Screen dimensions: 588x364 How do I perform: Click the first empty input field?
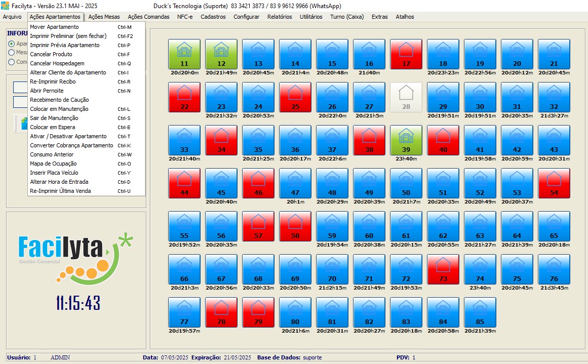tap(20, 87)
